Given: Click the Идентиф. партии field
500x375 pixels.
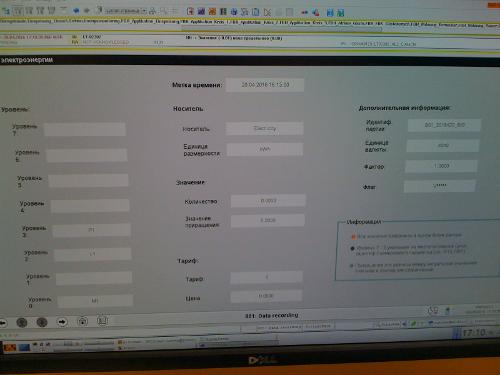Looking at the screenshot, I should (444, 125).
